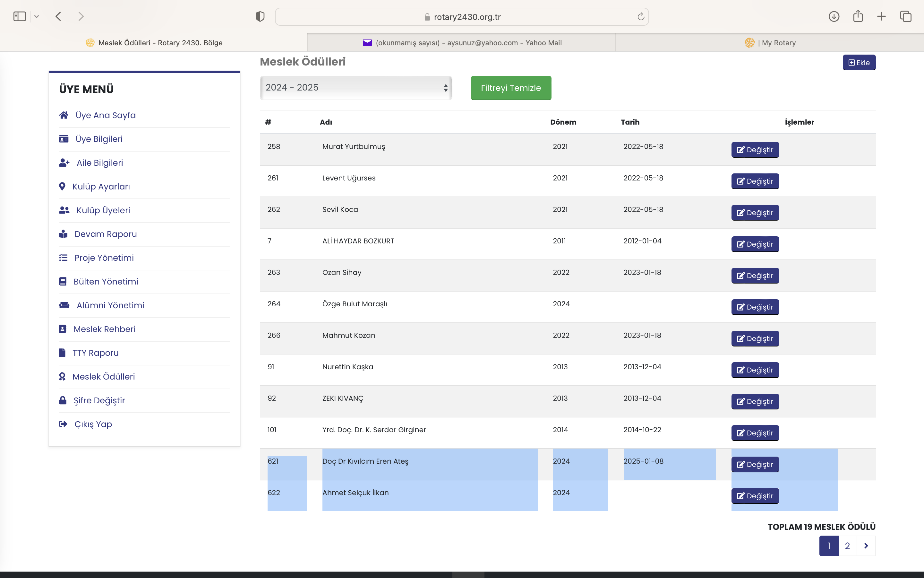Image resolution: width=924 pixels, height=578 pixels.
Task: Click Değiştir for ZEKİ KIVANÇ
Action: tap(755, 402)
